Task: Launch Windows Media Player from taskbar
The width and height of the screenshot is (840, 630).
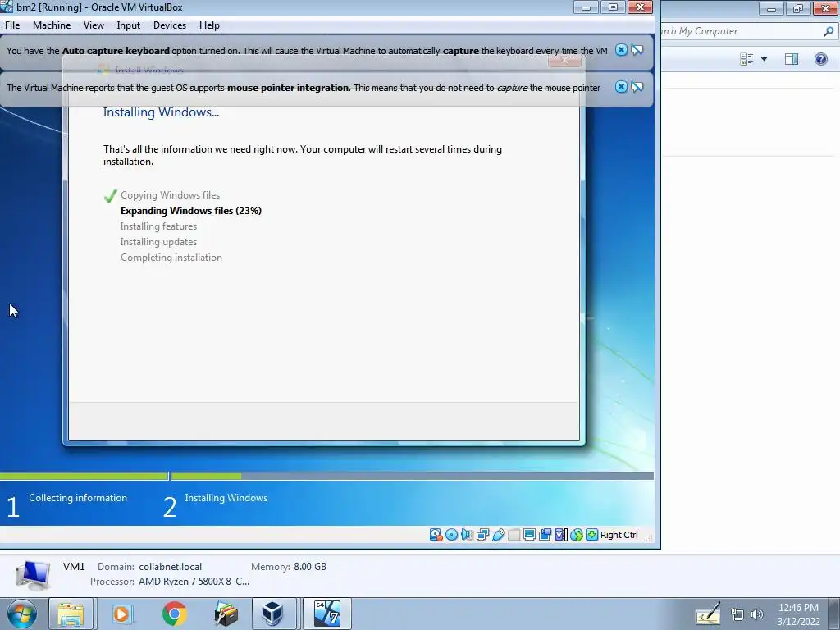Action: click(122, 614)
